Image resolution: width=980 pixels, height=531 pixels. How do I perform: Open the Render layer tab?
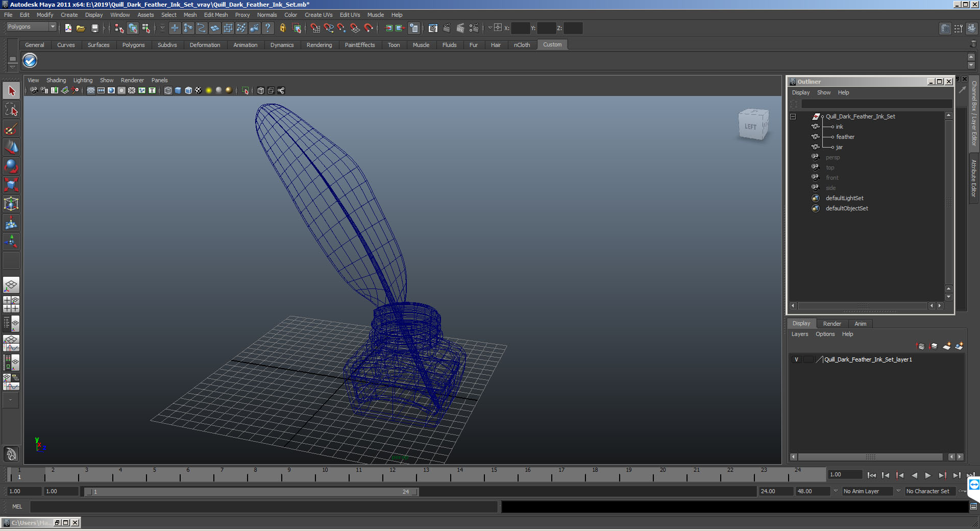pos(832,324)
